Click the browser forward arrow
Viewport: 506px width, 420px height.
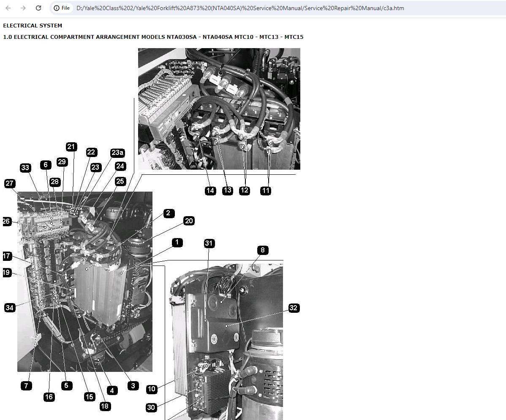click(23, 8)
